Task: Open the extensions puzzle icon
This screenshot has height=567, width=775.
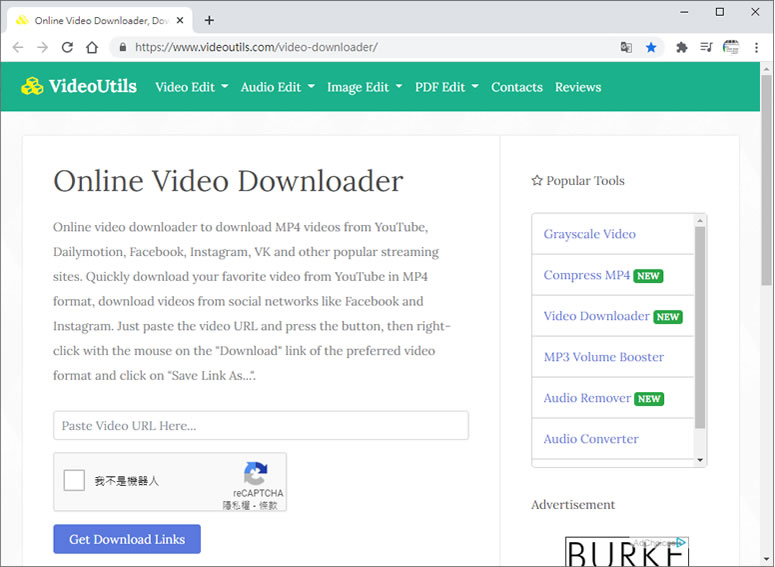Action: click(682, 47)
